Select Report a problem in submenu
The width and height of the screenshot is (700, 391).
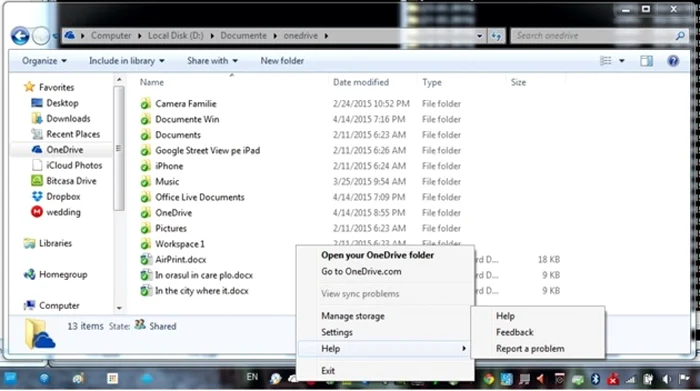click(x=530, y=349)
